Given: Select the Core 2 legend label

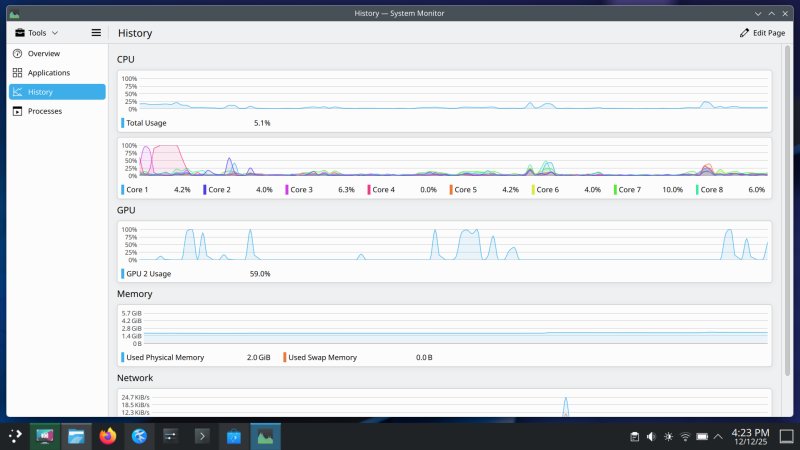Looking at the screenshot, I should click(x=217, y=190).
